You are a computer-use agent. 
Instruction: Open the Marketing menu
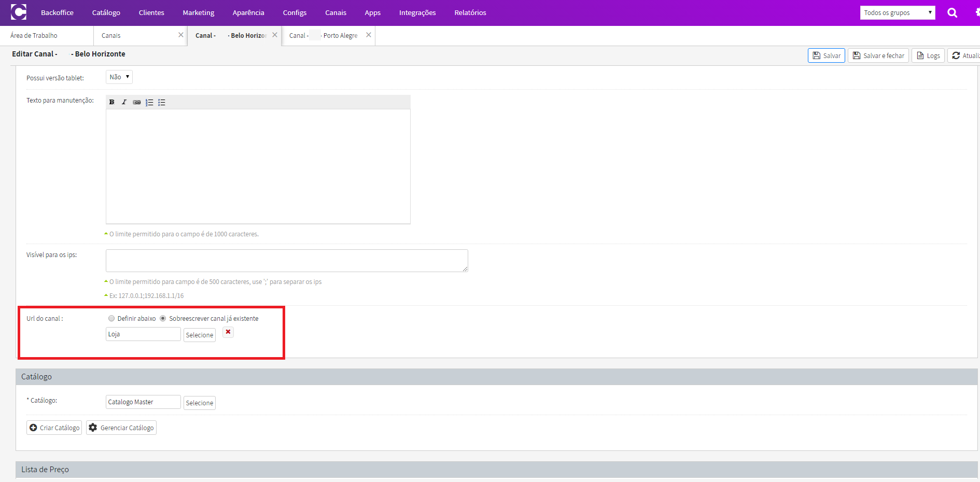[x=199, y=12]
